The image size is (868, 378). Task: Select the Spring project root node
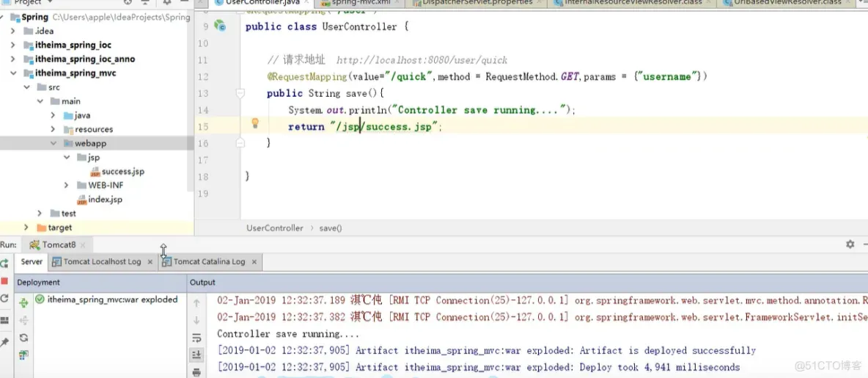tap(35, 17)
